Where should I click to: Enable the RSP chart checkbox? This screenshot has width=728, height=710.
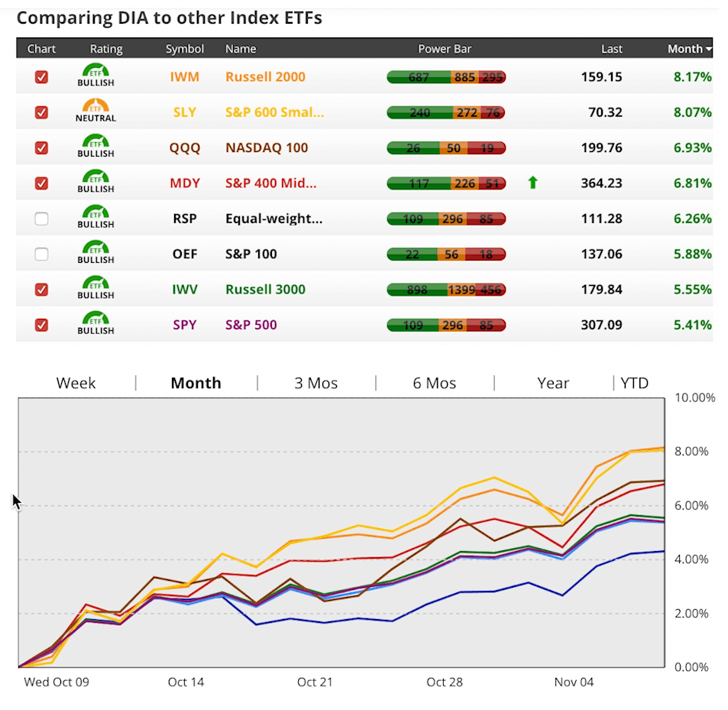coord(41,219)
